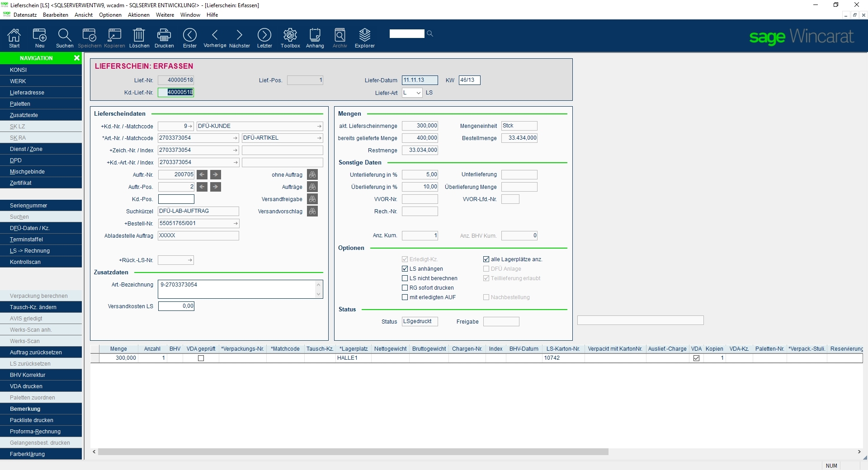Open the Art.-Nr. lookup arrow
This screenshot has height=470, width=868.
(x=235, y=138)
